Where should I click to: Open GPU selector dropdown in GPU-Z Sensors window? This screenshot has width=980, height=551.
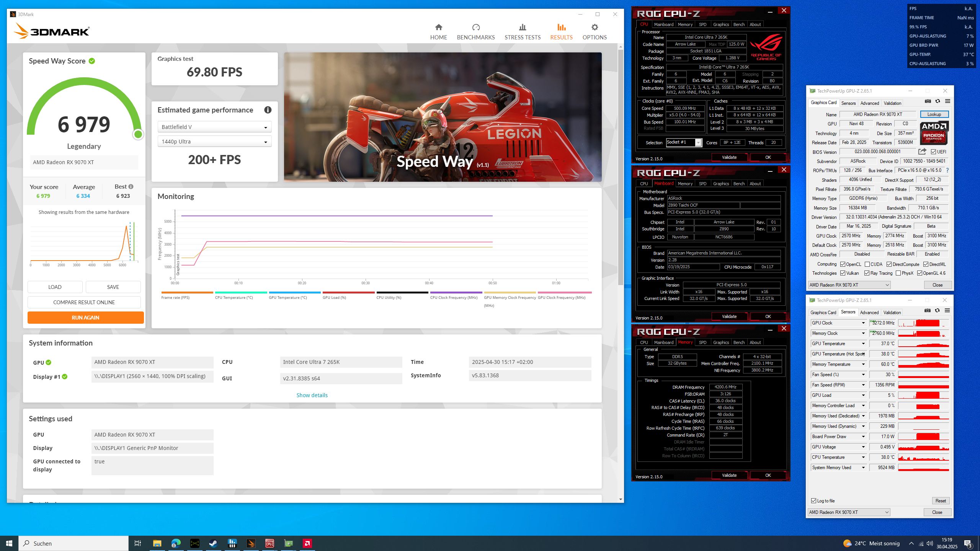(849, 512)
